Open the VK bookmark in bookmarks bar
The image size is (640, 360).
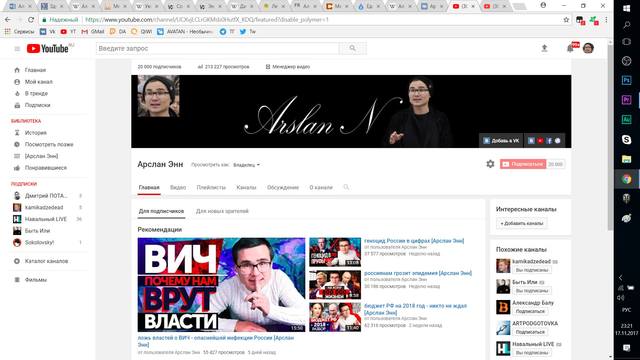pyautogui.click(x=47, y=31)
